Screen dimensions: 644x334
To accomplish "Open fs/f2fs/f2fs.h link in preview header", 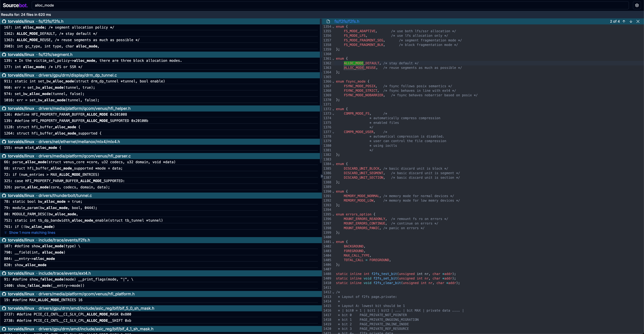I will tap(347, 22).
